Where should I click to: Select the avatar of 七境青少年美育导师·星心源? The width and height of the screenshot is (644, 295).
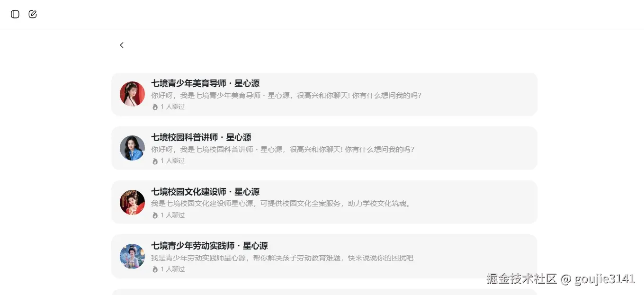[x=132, y=94]
